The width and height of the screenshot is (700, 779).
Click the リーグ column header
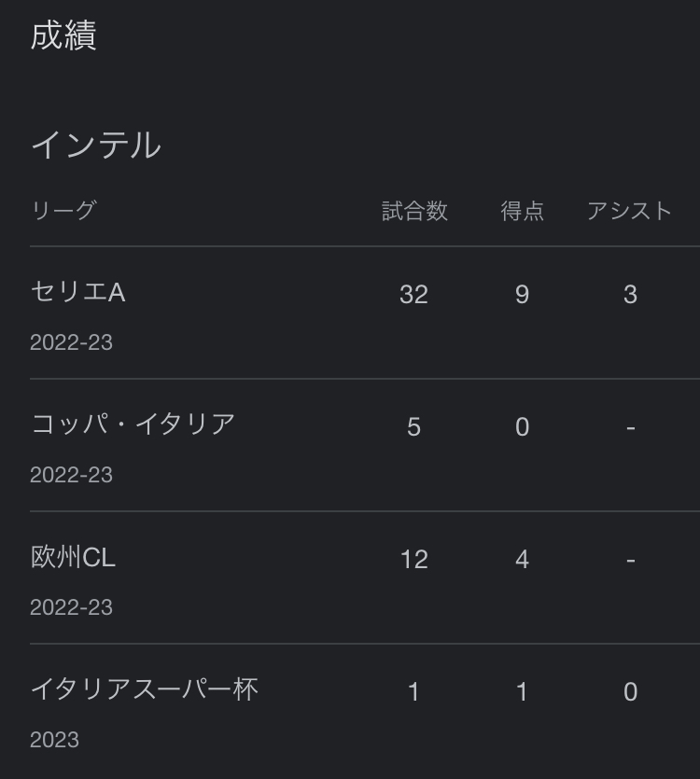pyautogui.click(x=63, y=211)
